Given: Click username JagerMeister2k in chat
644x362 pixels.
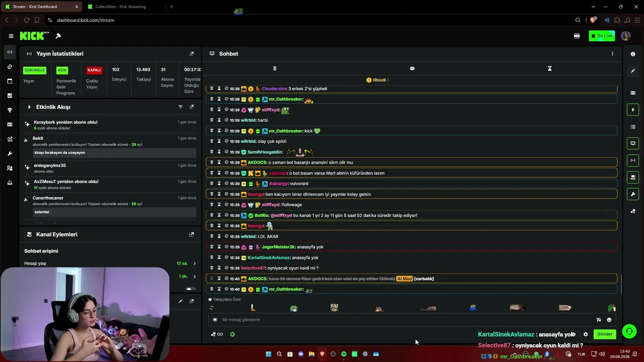Looking at the screenshot, I should point(278,247).
